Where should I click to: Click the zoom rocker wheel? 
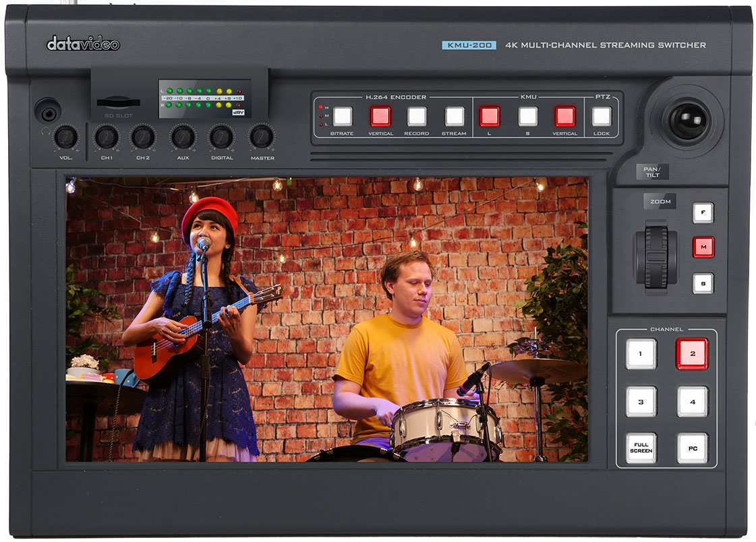[x=656, y=257]
